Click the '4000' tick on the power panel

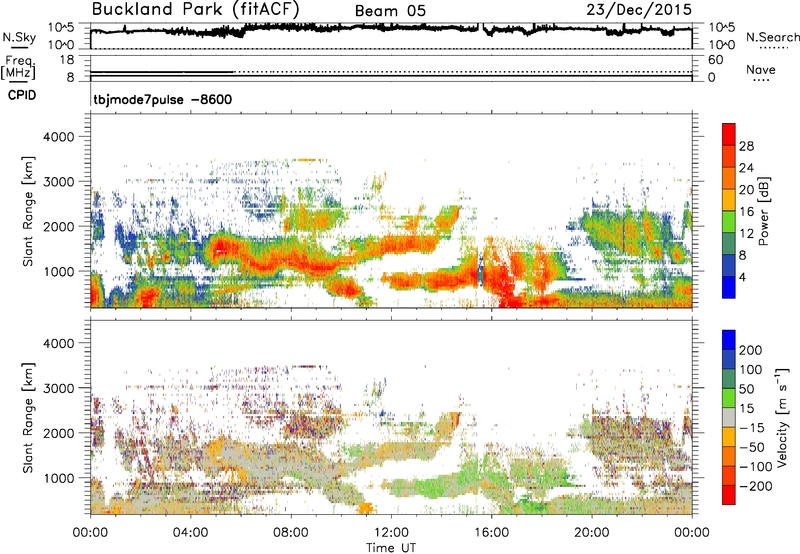click(x=58, y=137)
